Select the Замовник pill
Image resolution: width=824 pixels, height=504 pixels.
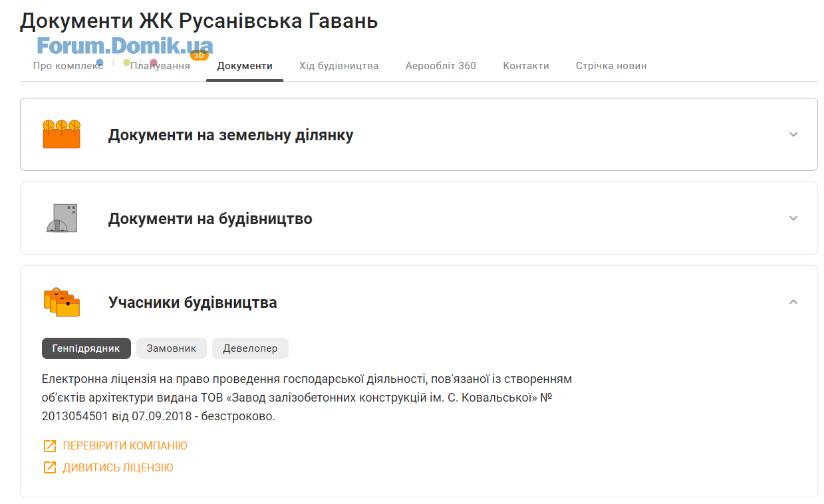click(172, 348)
